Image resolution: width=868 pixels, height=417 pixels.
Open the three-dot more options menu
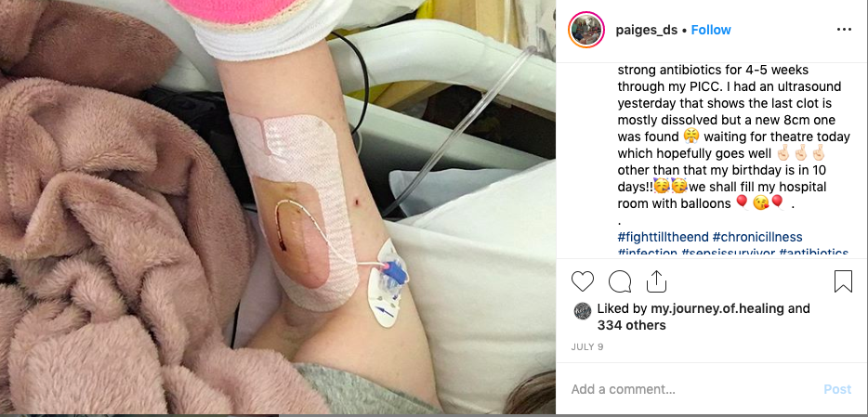pyautogui.click(x=844, y=30)
